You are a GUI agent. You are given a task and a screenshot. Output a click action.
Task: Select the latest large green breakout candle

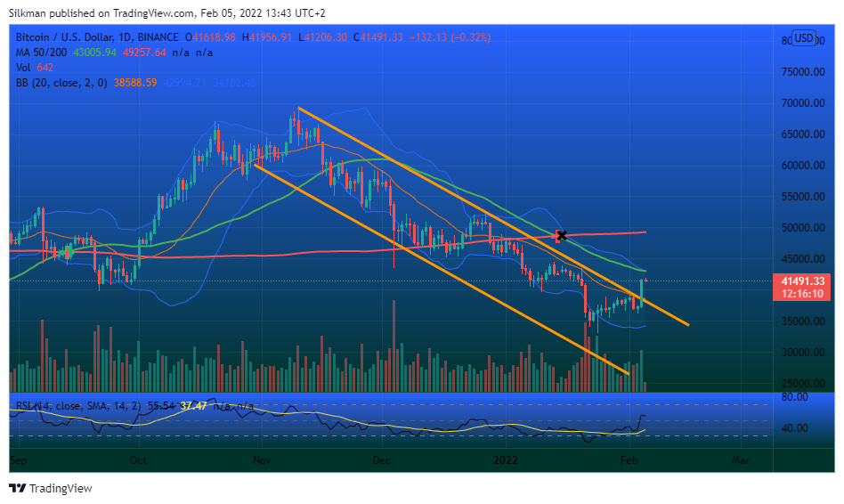tap(641, 292)
